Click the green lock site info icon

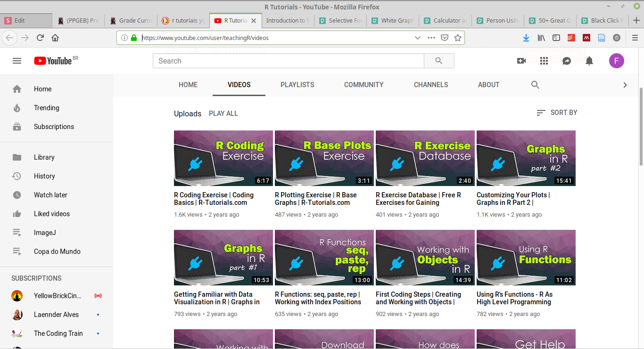click(x=134, y=38)
